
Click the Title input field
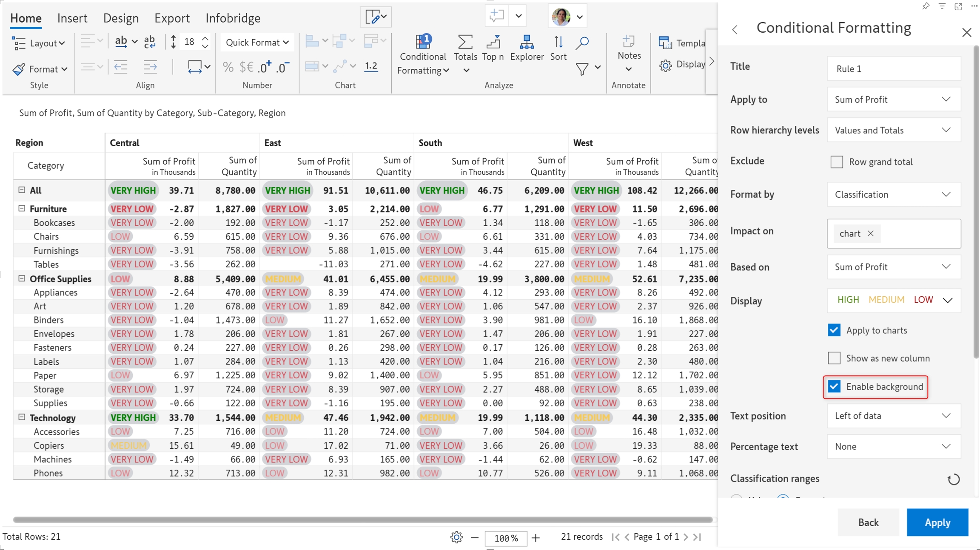pyautogui.click(x=893, y=69)
